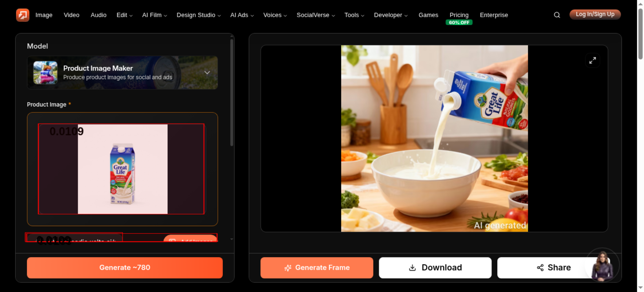Open the Pricing page
Viewport: 644px width, 292px height.
point(459,15)
